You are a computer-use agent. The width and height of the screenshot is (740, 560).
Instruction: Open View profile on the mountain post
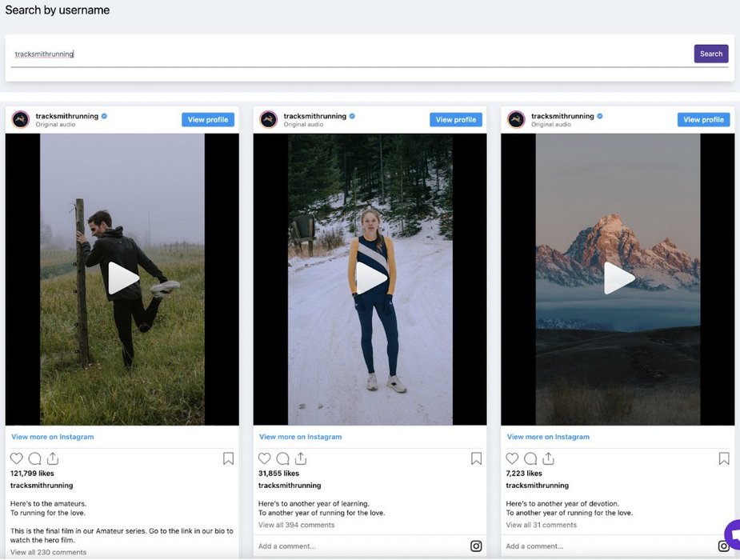703,120
